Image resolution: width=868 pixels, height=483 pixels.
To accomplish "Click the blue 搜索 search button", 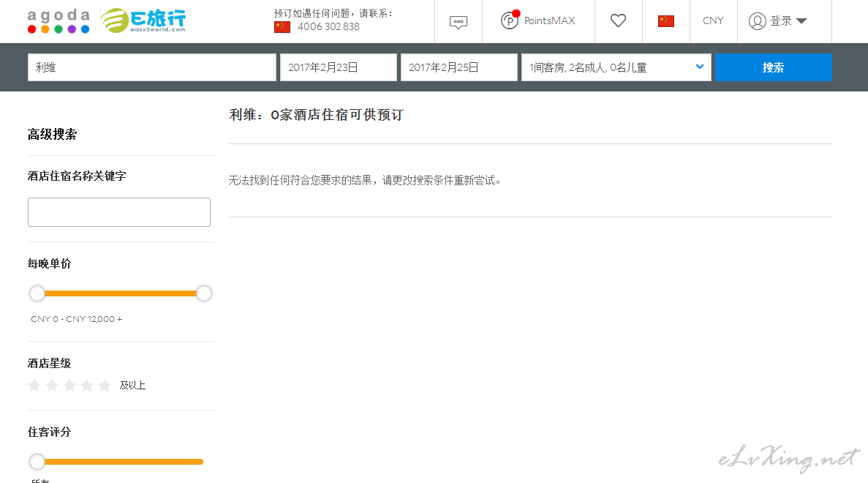I will pyautogui.click(x=773, y=67).
